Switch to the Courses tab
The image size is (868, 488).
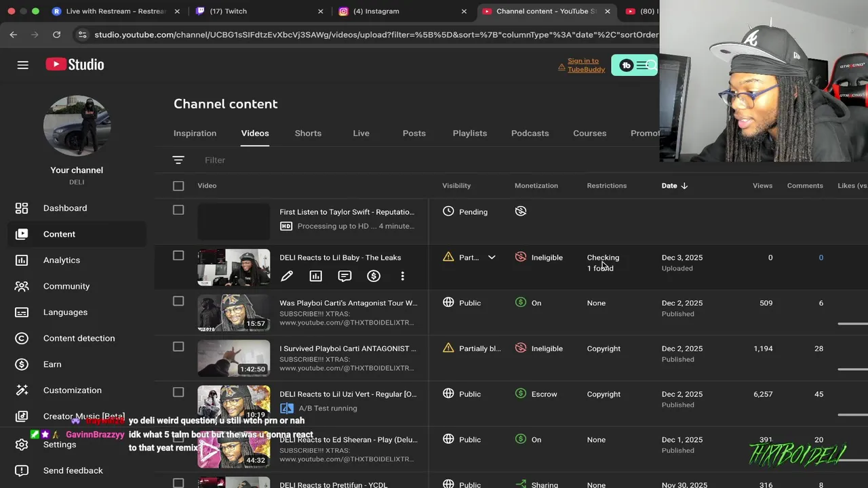pos(589,134)
